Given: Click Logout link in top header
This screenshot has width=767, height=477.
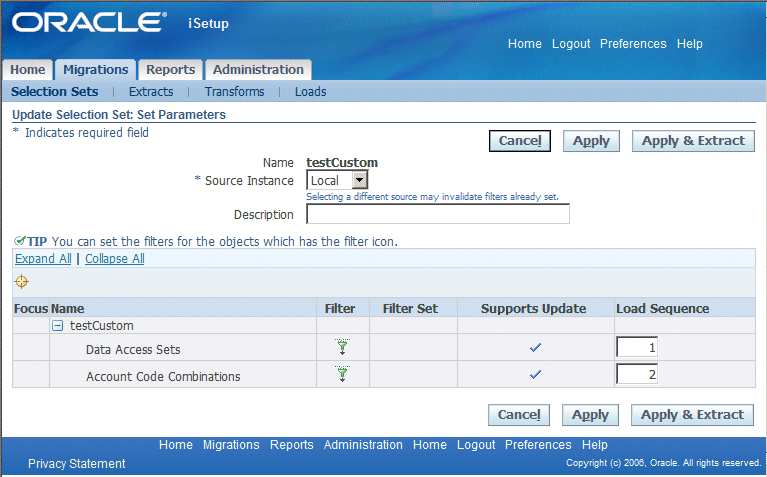Looking at the screenshot, I should tap(571, 44).
